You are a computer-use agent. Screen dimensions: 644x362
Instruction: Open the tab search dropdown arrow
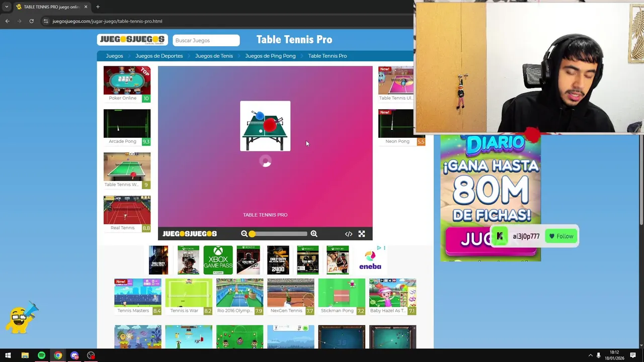[7, 7]
